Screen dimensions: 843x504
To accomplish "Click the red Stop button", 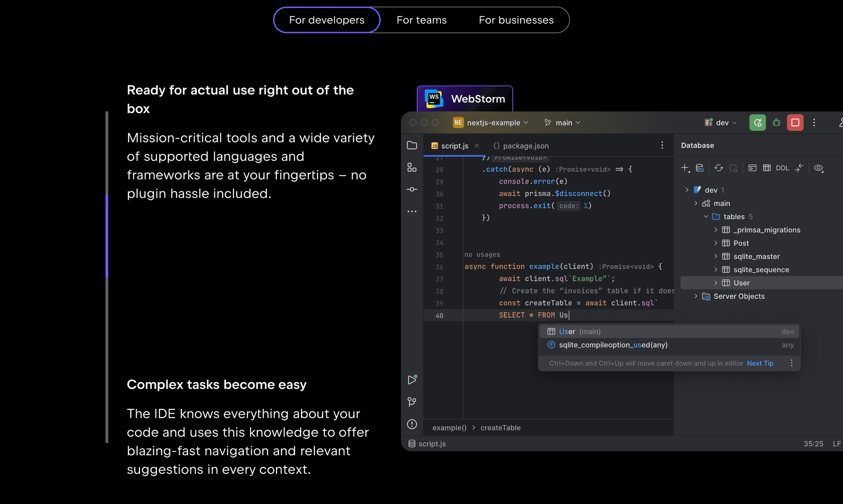I will tap(795, 123).
